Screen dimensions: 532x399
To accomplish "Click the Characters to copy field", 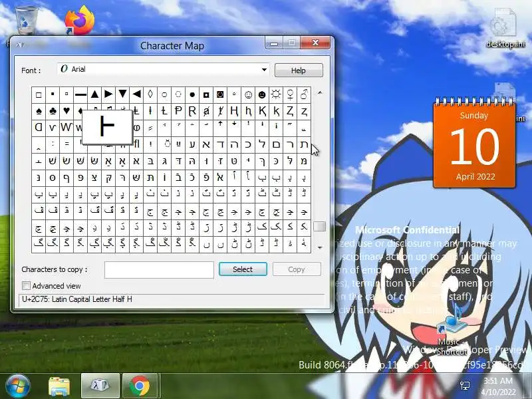I will (159, 270).
